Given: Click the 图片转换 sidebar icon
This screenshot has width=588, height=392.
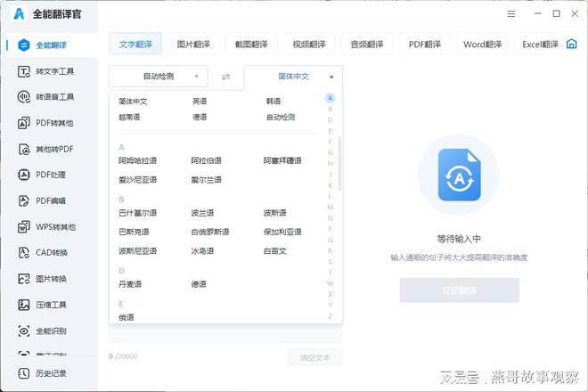Looking at the screenshot, I should [x=20, y=279].
